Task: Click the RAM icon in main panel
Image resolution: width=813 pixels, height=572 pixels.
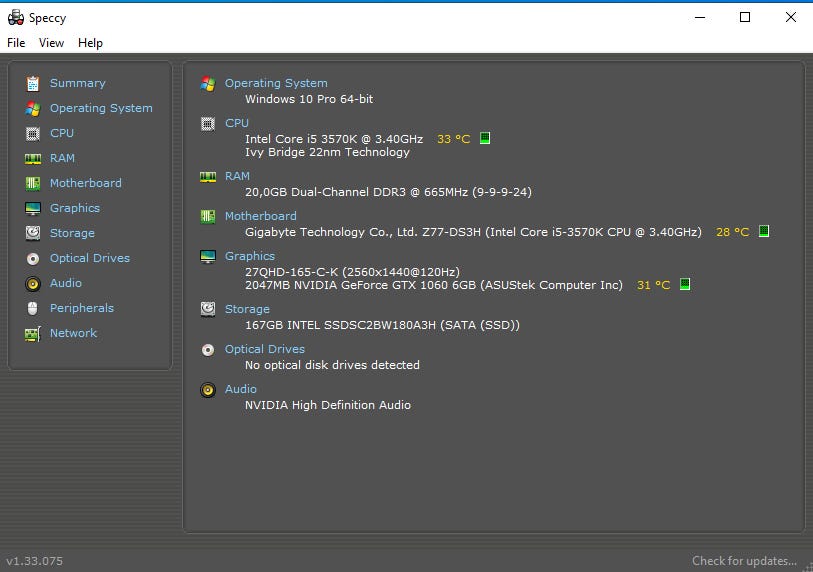Action: (x=208, y=177)
